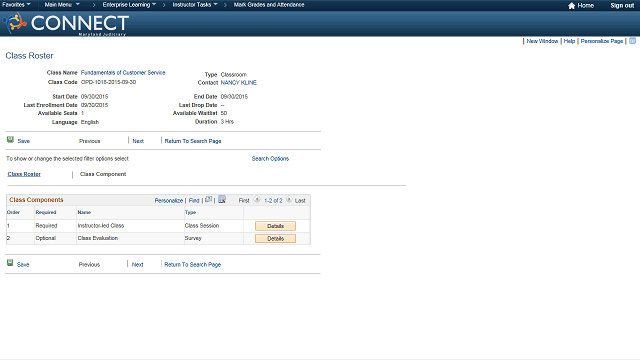Screen dimensions: 640x360
Task: Click the top Next link
Action: click(x=138, y=141)
